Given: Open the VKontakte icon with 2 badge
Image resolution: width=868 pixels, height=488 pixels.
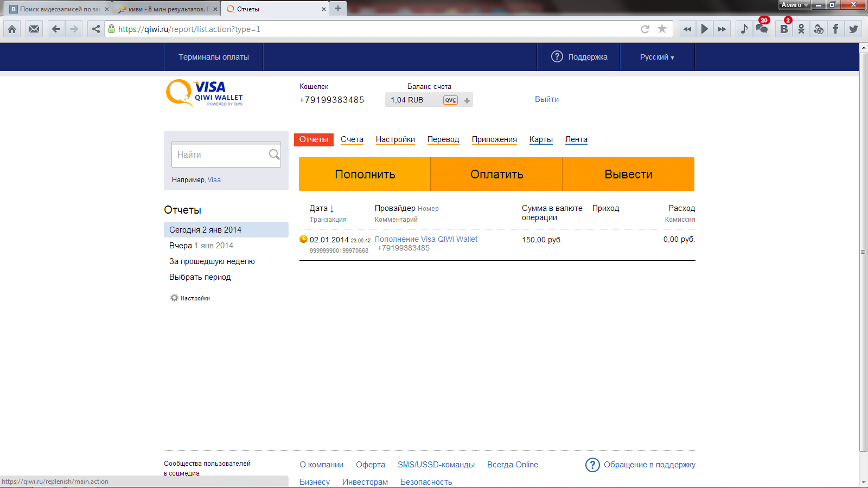Looking at the screenshot, I should tap(784, 28).
